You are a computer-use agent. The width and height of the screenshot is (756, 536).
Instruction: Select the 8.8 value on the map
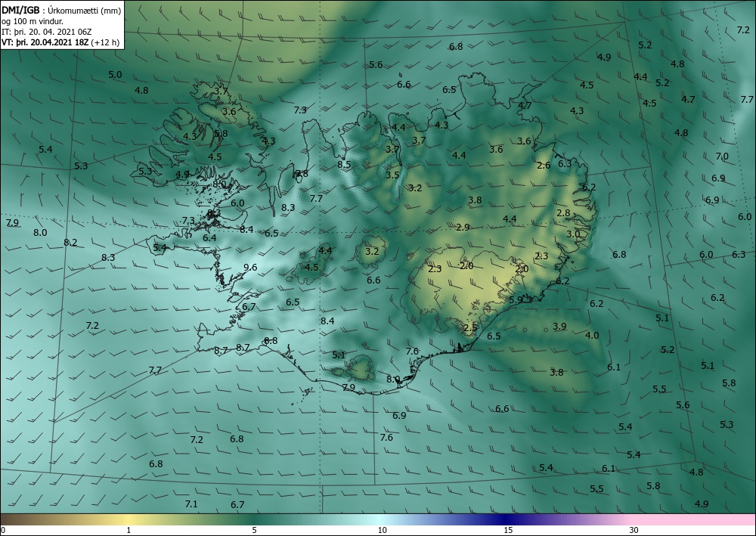271,341
